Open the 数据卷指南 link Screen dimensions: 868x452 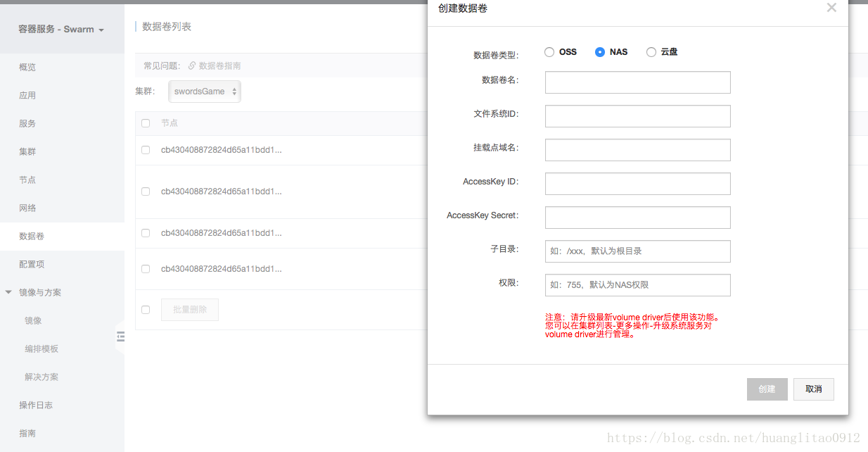(220, 65)
